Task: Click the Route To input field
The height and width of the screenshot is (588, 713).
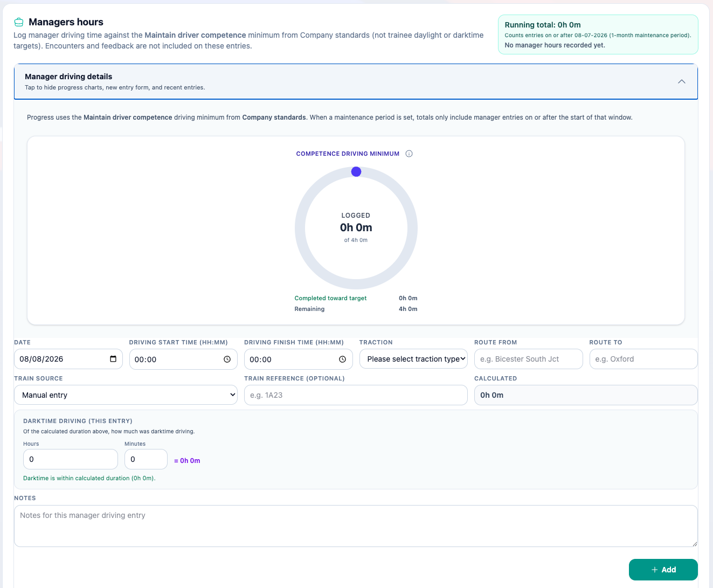Action: (643, 359)
